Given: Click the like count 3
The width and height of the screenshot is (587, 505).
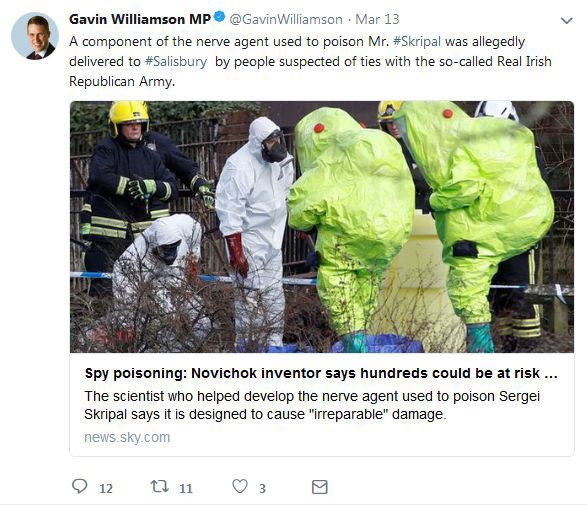Looking at the screenshot, I should point(262,488).
